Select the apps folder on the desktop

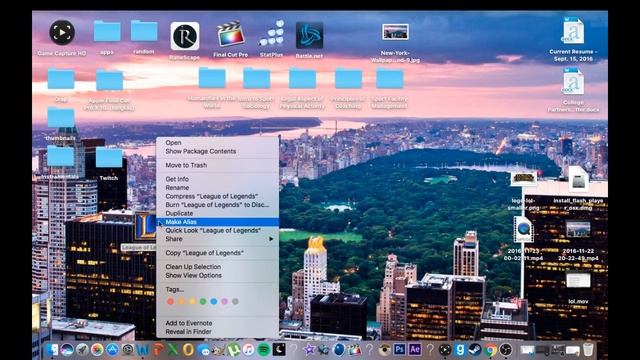tap(107, 31)
